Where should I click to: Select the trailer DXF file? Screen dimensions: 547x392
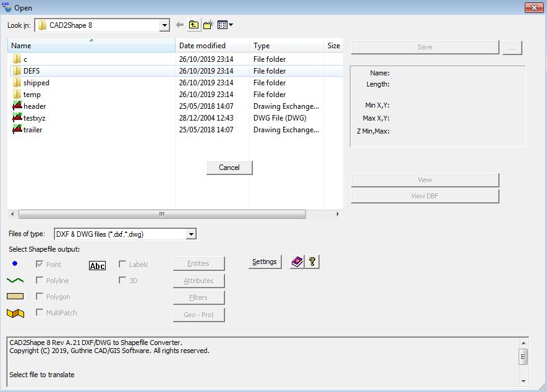tap(33, 130)
